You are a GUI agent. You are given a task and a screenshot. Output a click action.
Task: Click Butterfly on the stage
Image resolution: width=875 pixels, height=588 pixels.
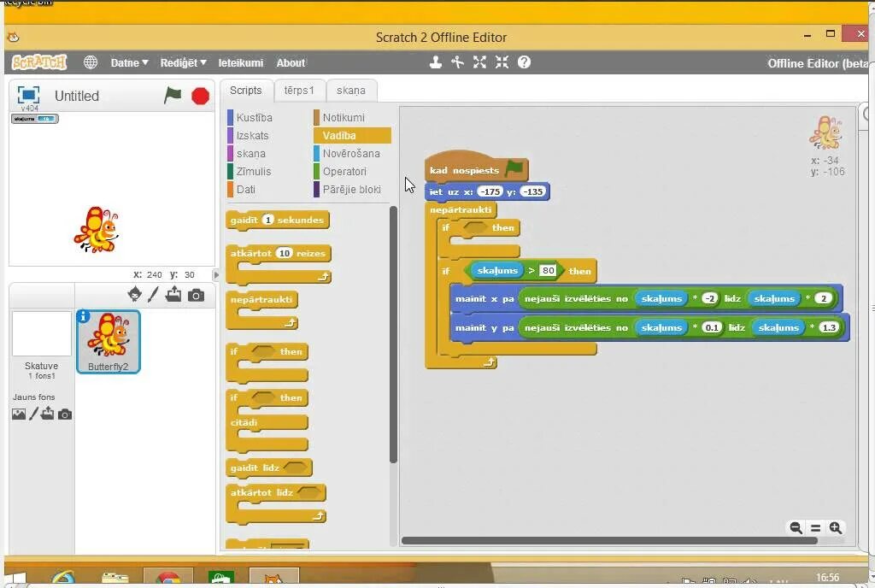click(96, 230)
